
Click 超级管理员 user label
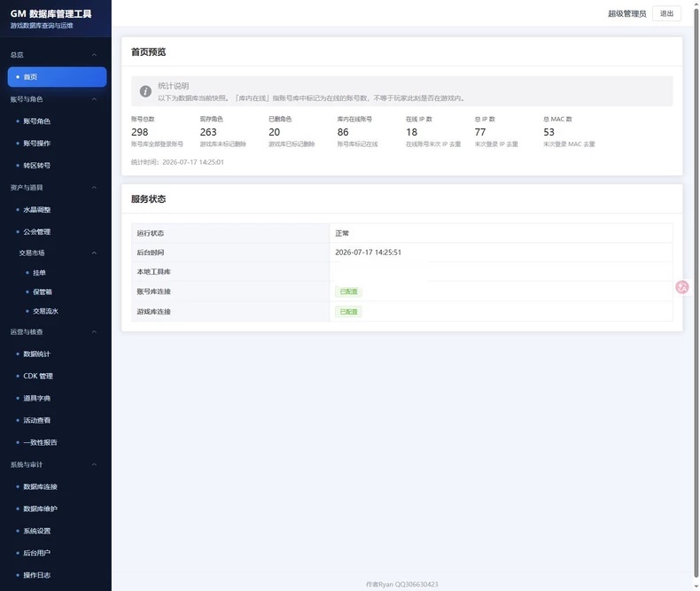(626, 14)
